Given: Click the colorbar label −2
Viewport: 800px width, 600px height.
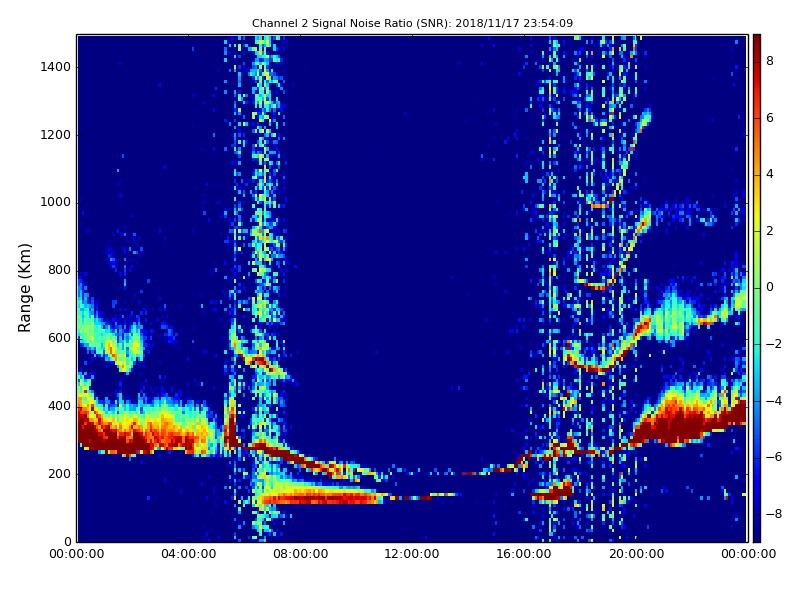Looking at the screenshot, I should point(774,344).
